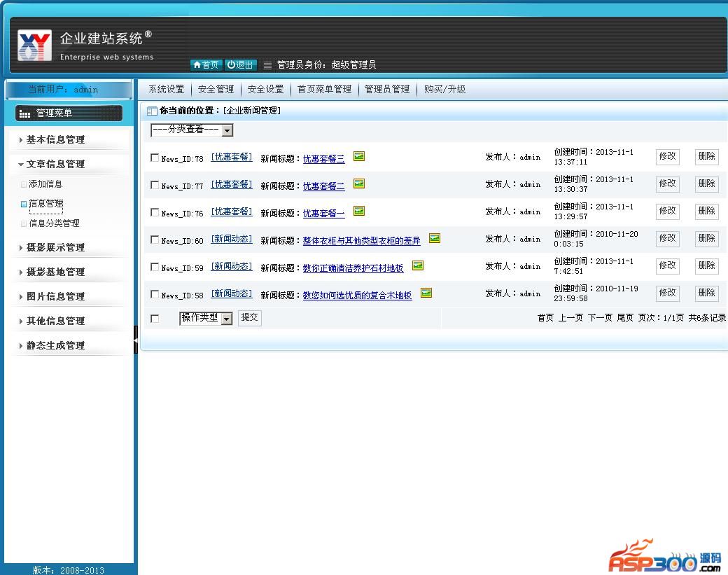The image size is (728, 575).
Task: Click the 退出 logout button
Action: (x=241, y=65)
